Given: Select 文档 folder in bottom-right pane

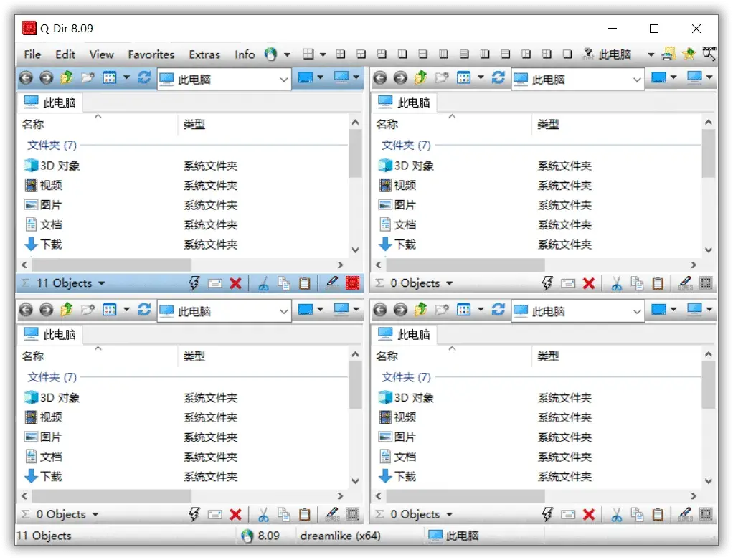Looking at the screenshot, I should [x=397, y=456].
